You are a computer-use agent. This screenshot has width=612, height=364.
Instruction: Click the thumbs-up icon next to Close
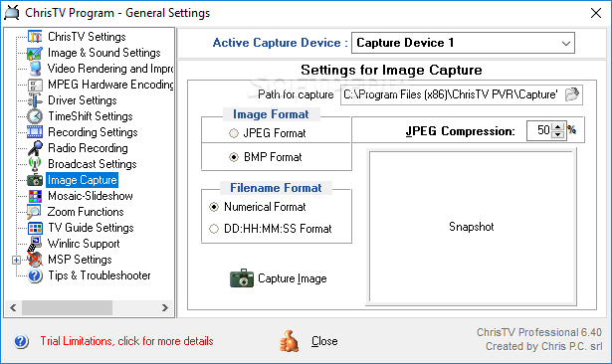click(289, 341)
